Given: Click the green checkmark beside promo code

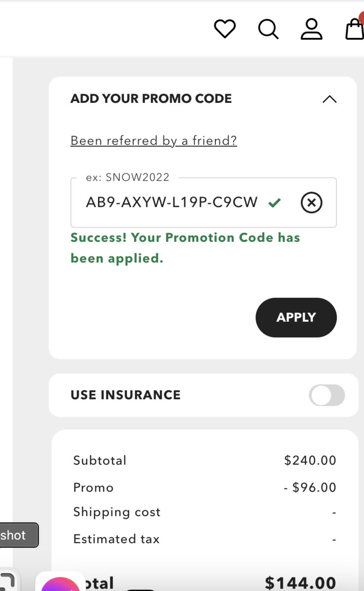Looking at the screenshot, I should pyautogui.click(x=275, y=202).
